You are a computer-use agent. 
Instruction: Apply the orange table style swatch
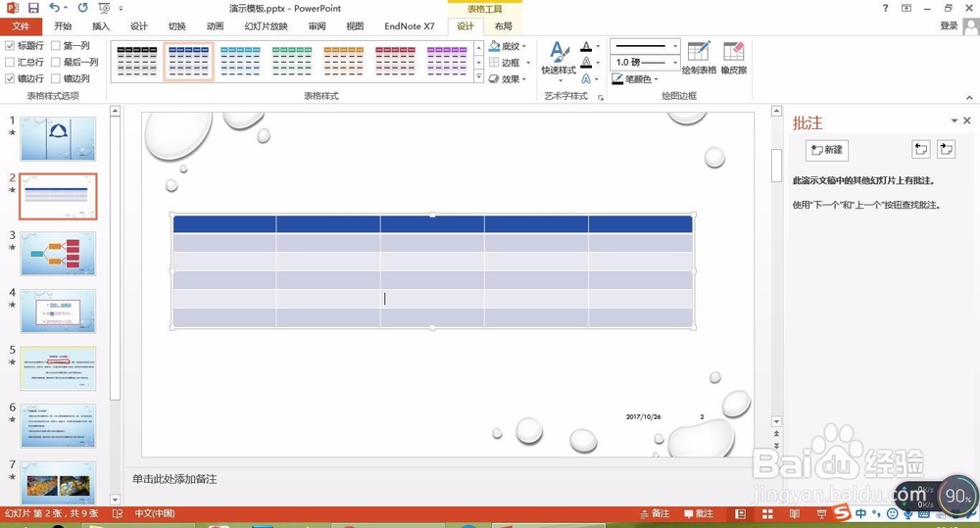point(343,62)
